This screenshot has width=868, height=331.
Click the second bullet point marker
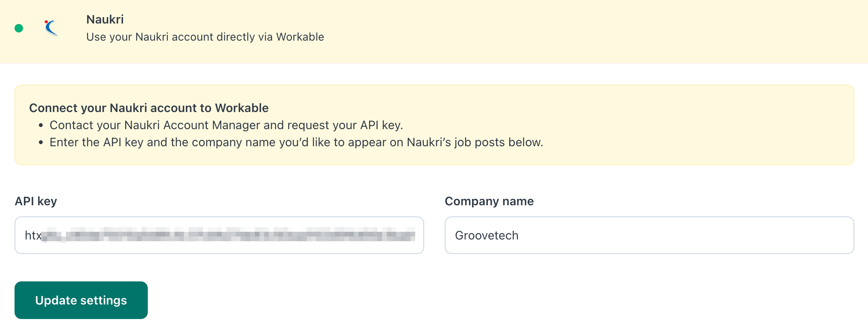coord(41,142)
